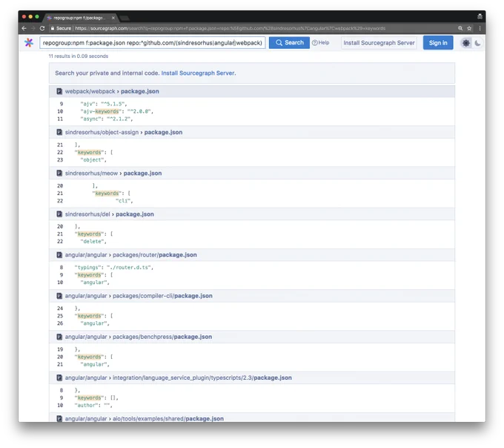
Task: Follow Install Sourcegraph Server link in banner
Action: point(199,73)
